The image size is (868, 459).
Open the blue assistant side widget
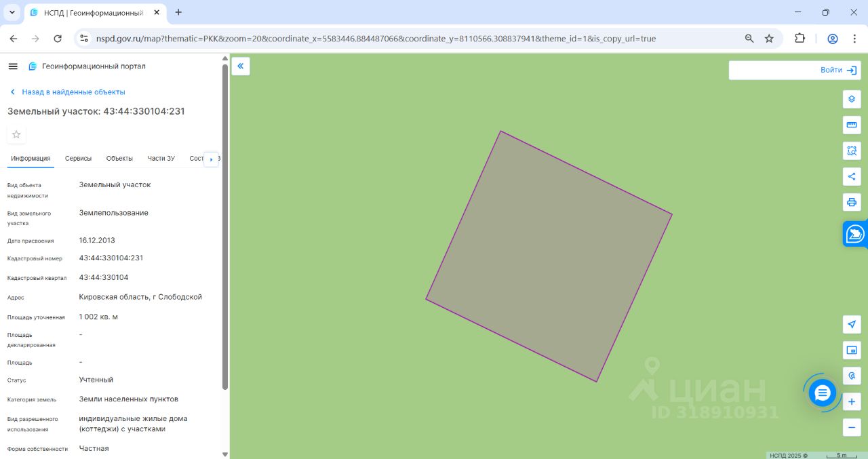855,235
